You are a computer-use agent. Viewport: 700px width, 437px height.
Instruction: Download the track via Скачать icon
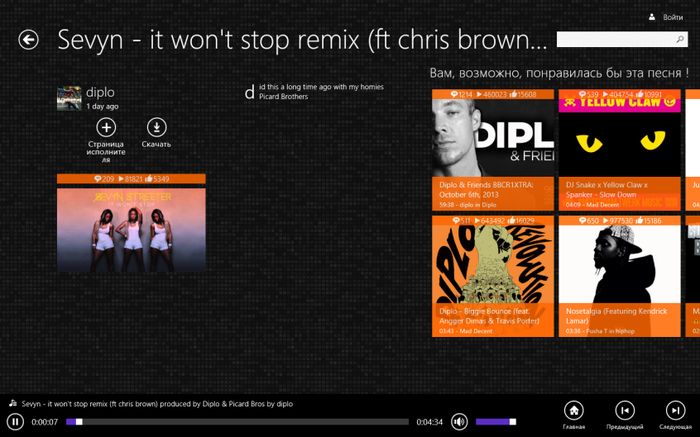tap(156, 127)
